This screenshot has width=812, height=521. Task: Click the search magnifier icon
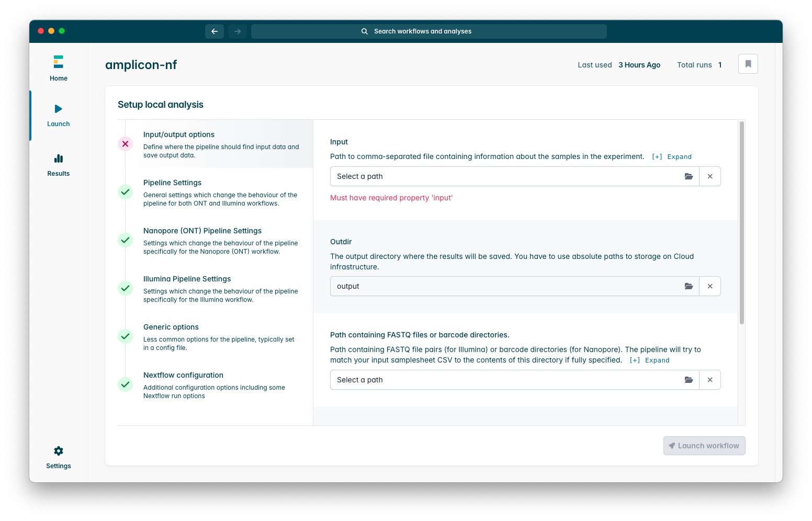(x=365, y=31)
